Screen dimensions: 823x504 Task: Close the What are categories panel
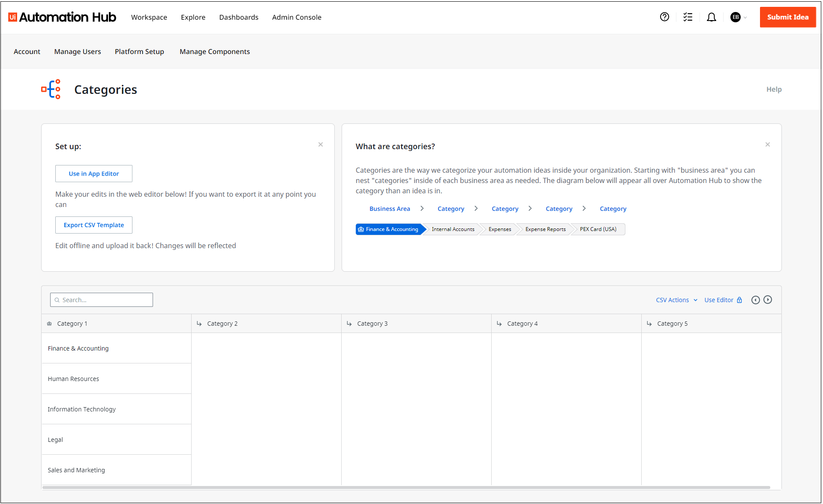768,144
